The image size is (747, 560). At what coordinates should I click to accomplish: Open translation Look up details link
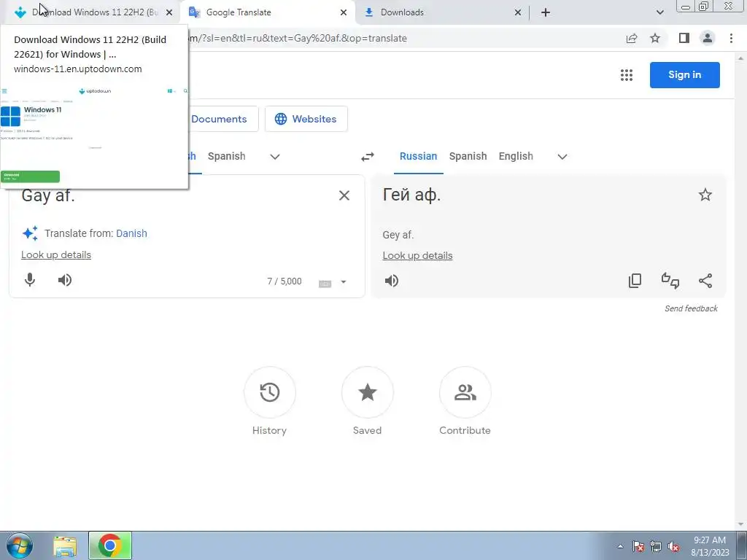tap(417, 256)
